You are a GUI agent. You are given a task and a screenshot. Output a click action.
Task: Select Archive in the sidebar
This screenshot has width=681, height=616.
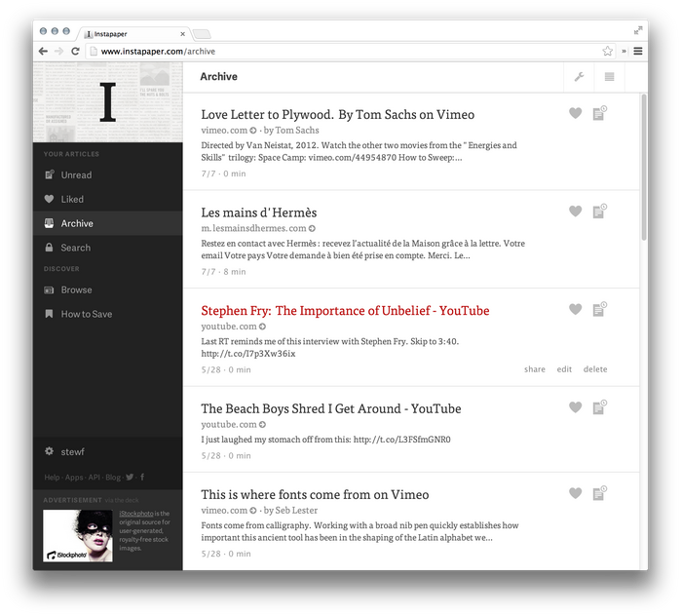pos(108,223)
